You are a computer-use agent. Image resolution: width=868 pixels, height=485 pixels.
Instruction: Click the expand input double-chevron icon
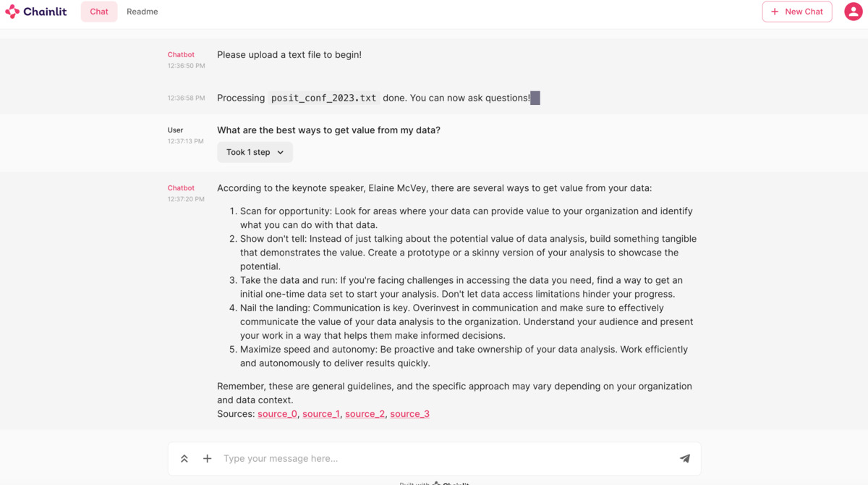[x=184, y=458]
